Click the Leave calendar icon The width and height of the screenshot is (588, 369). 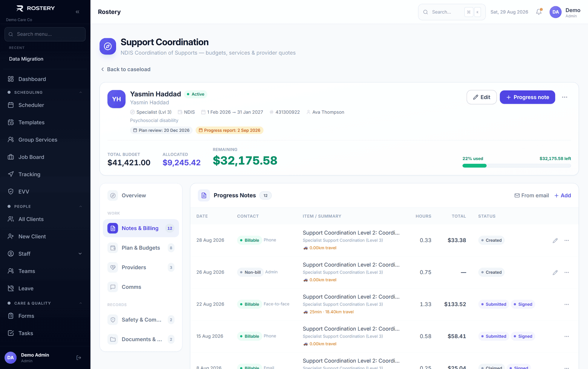11,288
